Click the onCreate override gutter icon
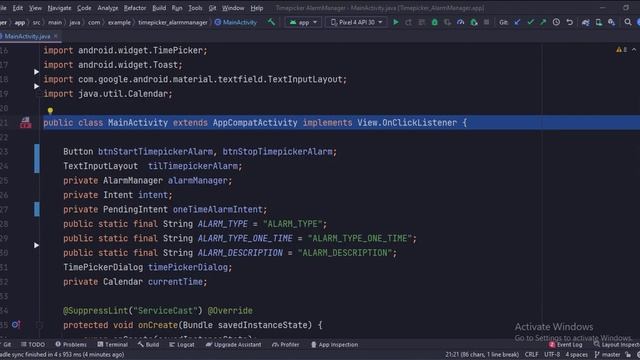 point(16,325)
